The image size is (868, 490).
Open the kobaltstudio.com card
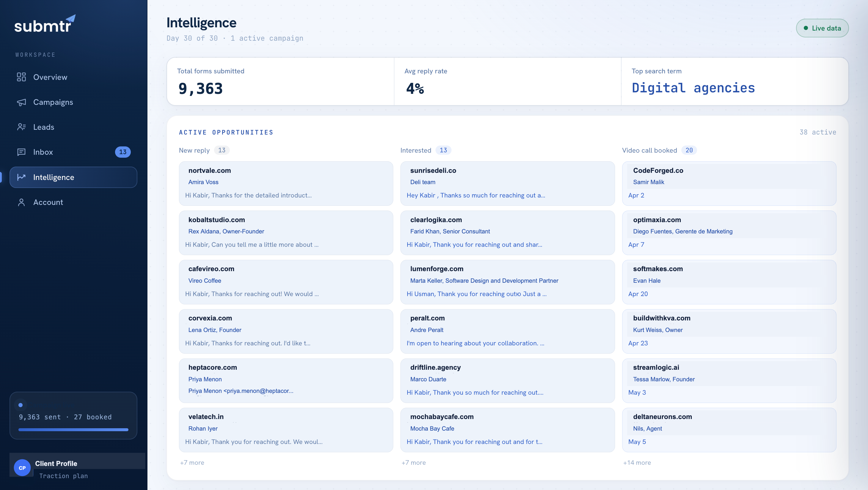[x=286, y=233]
